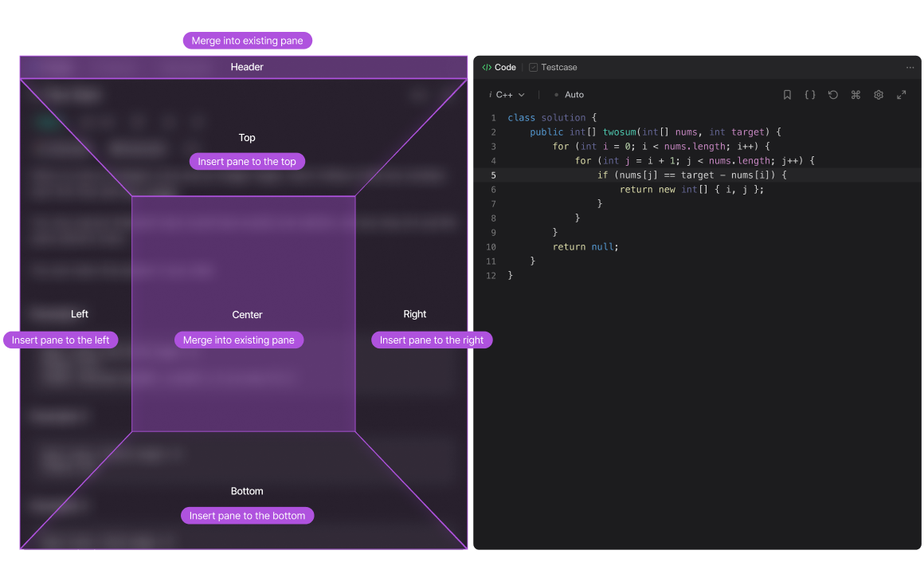Click the format code braces icon

[x=809, y=95]
